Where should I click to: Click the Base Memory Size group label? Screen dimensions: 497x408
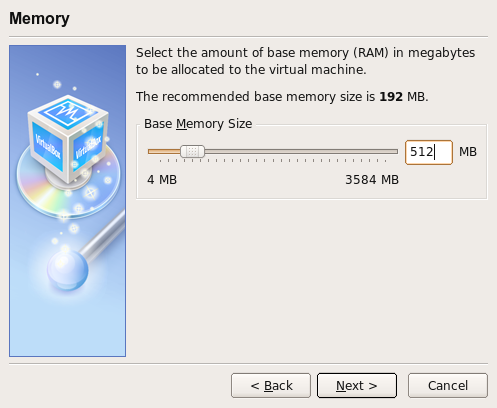(198, 124)
